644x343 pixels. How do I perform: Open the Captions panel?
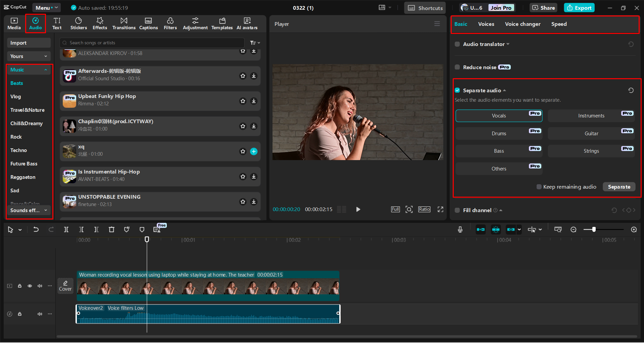coord(148,23)
